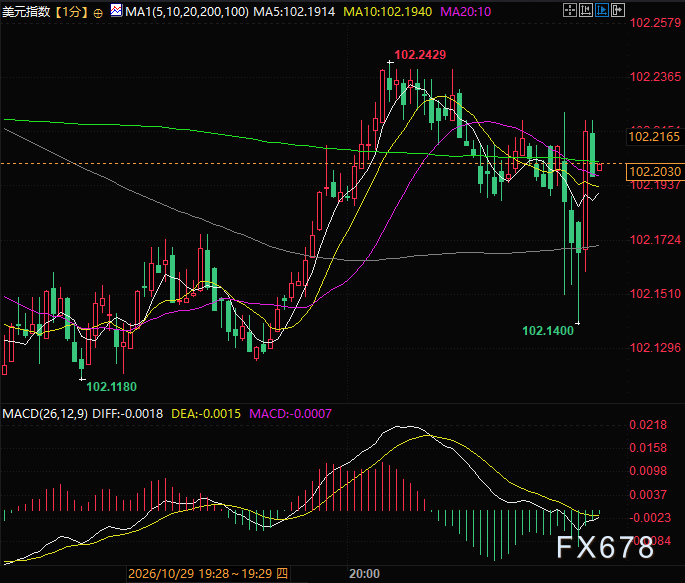The height and width of the screenshot is (583, 685).
Task: Click the 美元指数 symbol title
Action: (x=27, y=12)
